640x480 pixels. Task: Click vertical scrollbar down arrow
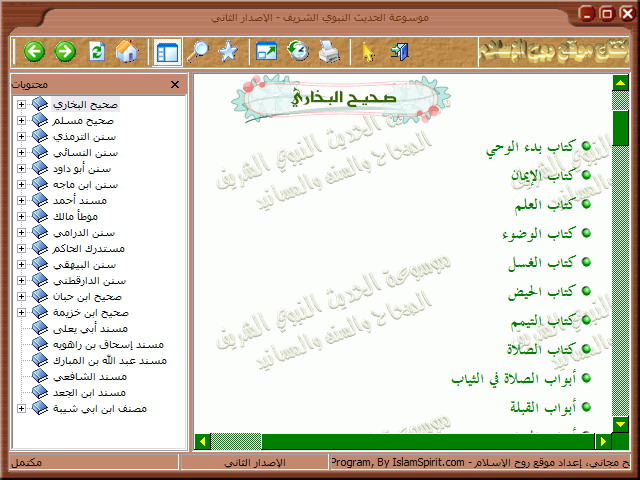[x=620, y=424]
